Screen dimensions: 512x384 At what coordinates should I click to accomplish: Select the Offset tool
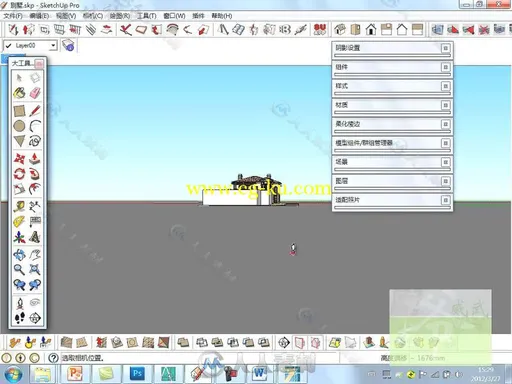tap(35, 189)
